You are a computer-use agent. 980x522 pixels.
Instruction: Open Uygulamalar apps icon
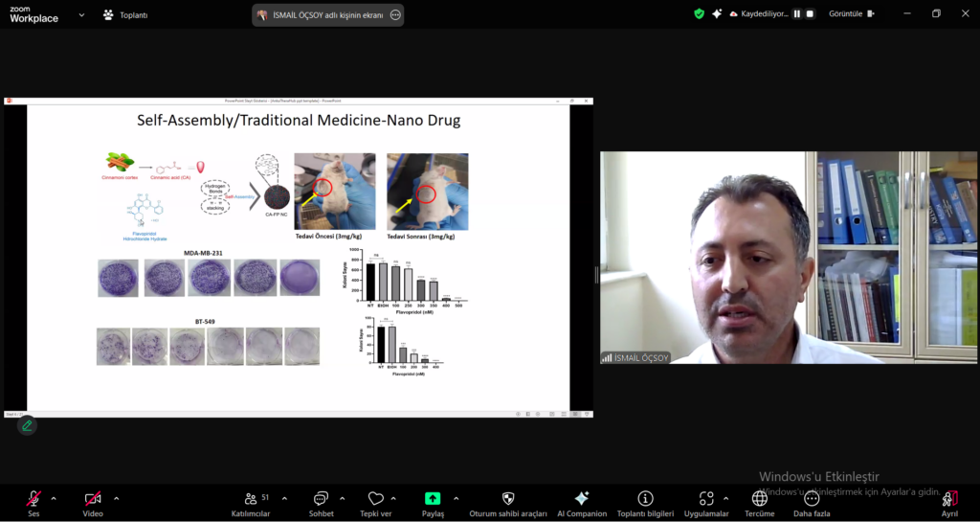click(x=706, y=499)
